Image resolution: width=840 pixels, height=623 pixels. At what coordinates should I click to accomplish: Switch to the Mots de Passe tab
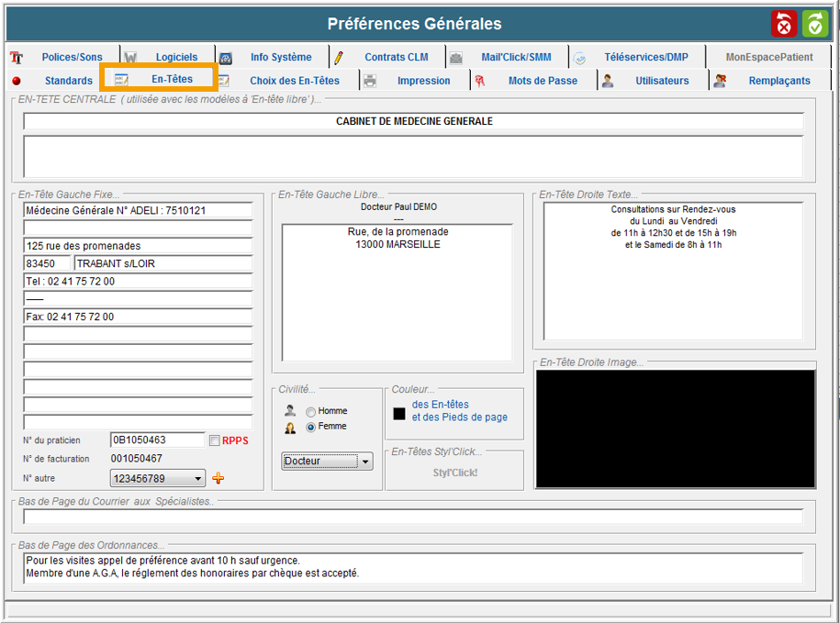543,81
